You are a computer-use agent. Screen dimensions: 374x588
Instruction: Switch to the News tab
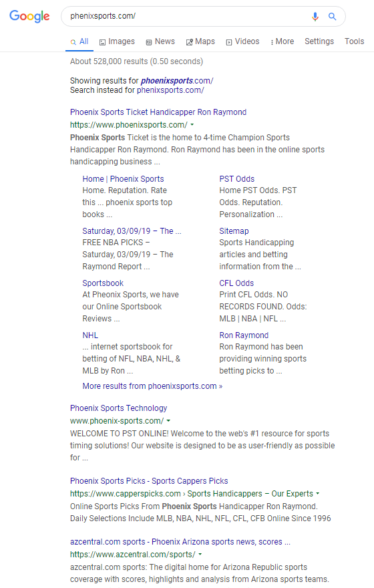[160, 41]
